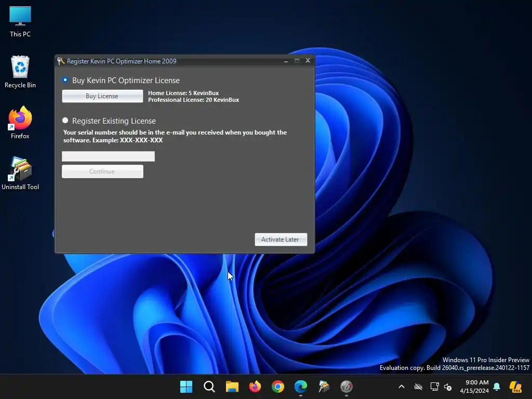532x399 pixels.
Task: Click the Example: XXX-XXX-XXX text
Action: point(128,140)
